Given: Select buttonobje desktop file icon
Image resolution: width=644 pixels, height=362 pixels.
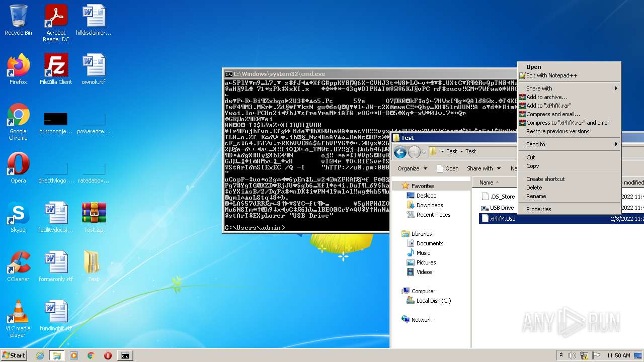Looking at the screenshot, I should (56, 122).
